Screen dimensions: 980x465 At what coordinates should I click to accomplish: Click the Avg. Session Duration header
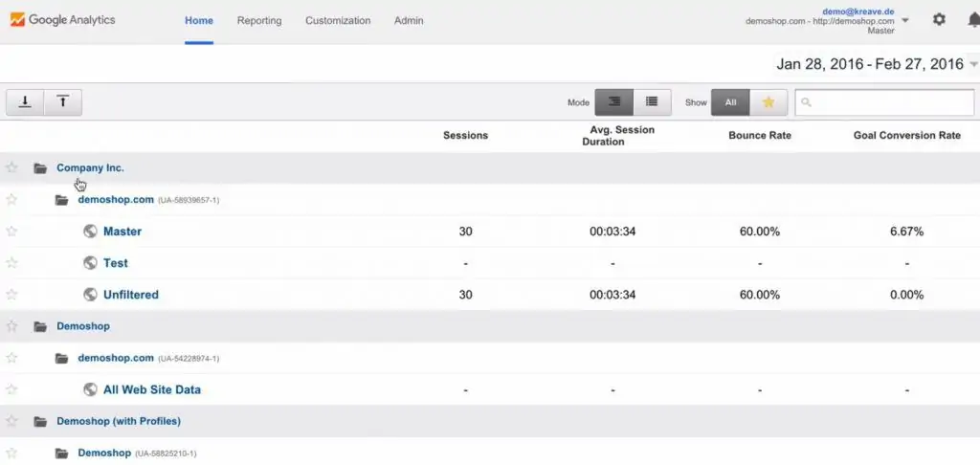618,136
